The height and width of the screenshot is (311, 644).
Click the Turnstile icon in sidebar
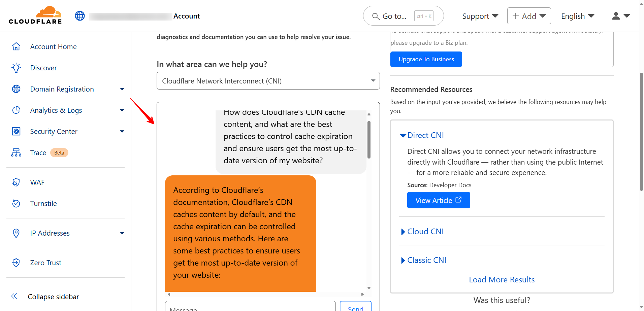click(x=16, y=204)
